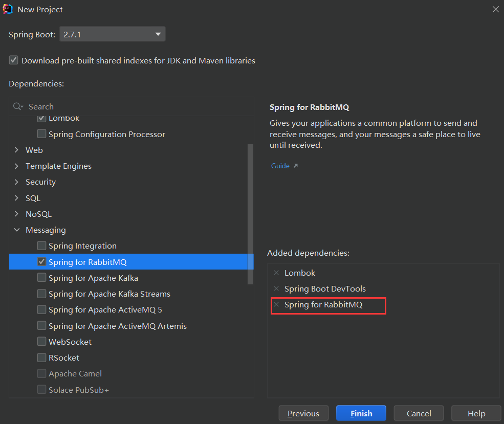504x424 pixels.
Task: Enable the Spring Integration checkbox
Action: (x=41, y=246)
